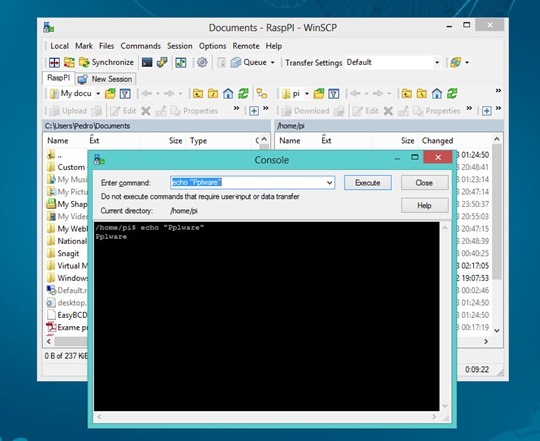Click the Help button in Console

[424, 206]
